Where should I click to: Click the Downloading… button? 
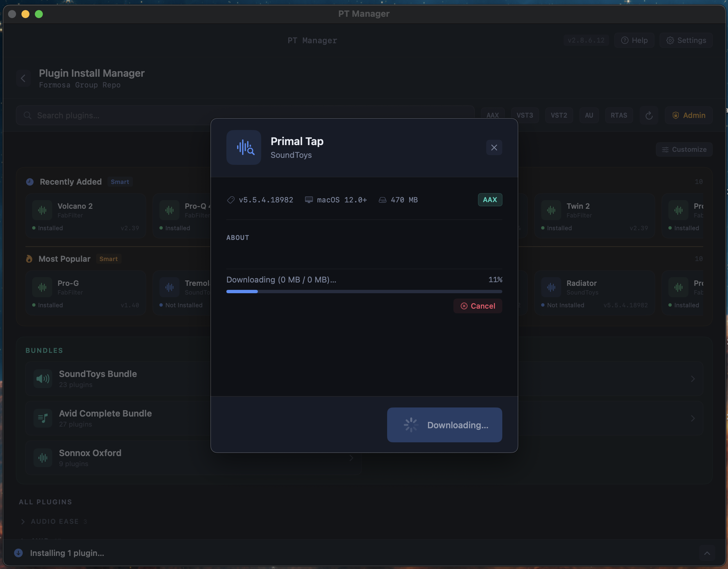pos(444,425)
